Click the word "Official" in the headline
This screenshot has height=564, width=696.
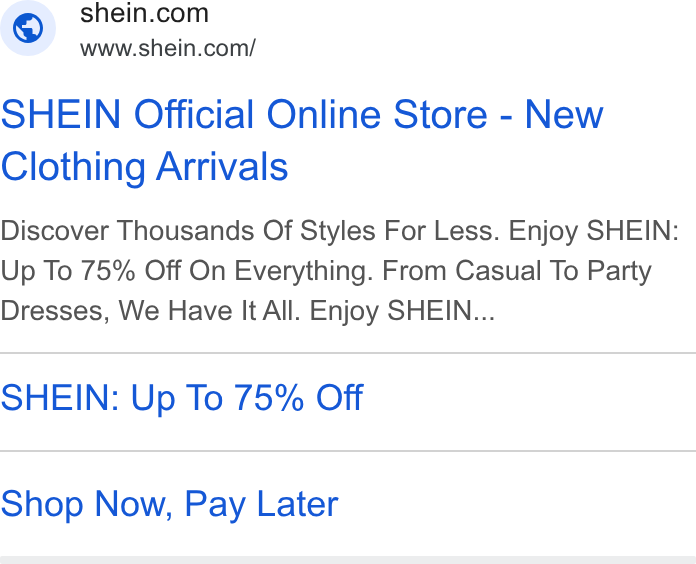tap(194, 114)
